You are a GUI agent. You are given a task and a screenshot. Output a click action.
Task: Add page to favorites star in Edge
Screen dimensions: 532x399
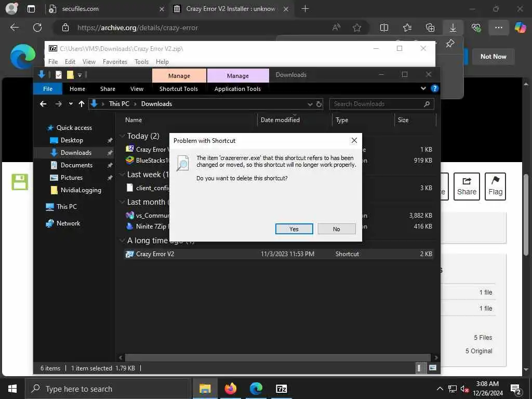356,28
